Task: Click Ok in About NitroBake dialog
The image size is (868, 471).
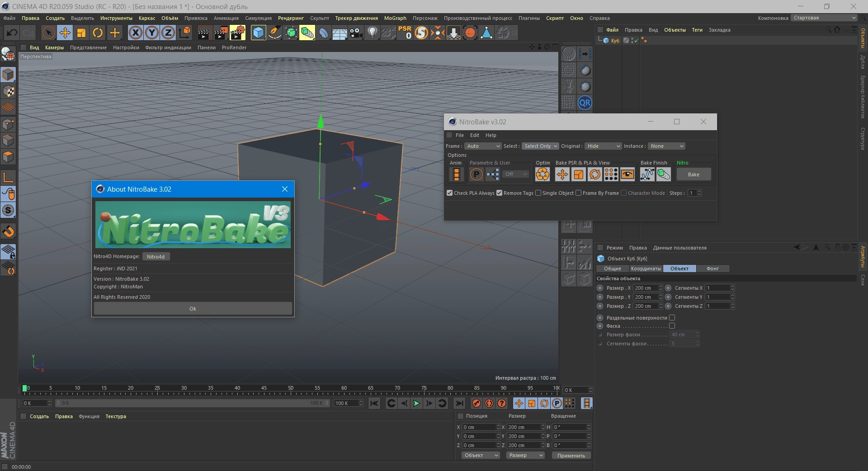Action: pos(193,309)
